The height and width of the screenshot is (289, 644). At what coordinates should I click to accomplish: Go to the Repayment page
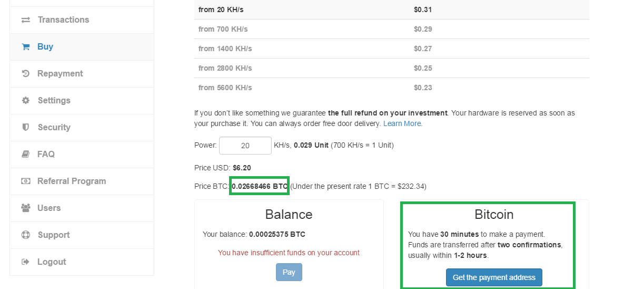[60, 74]
